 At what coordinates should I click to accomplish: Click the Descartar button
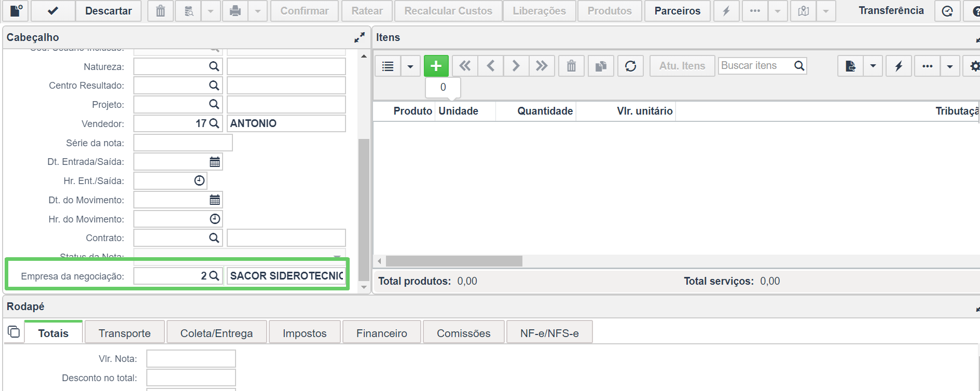coord(108,10)
